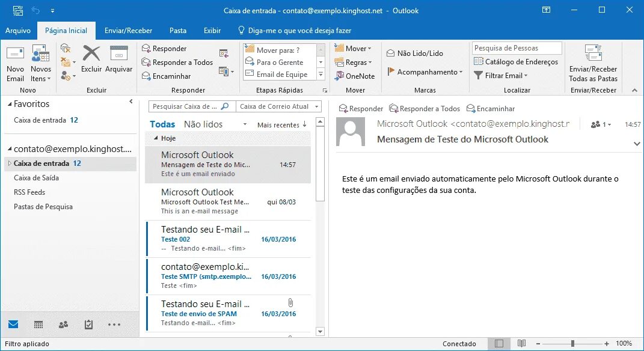
Task: Open the junk email block icon
Action: 68,76
